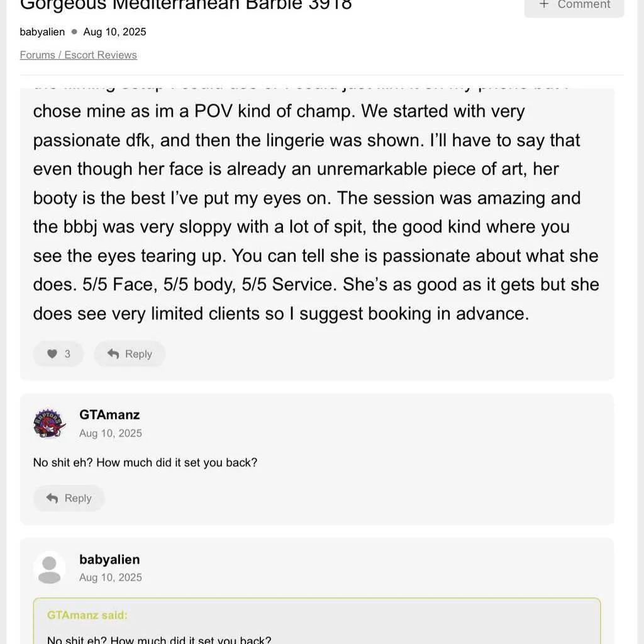The height and width of the screenshot is (644, 644).
Task: Click the thread title at the top
Action: pyautogui.click(x=186, y=5)
